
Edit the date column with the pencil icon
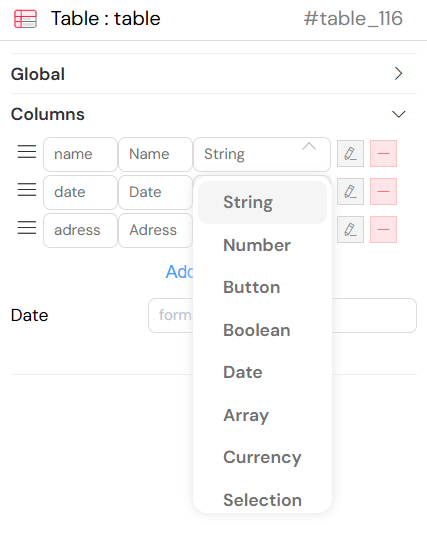(x=350, y=191)
